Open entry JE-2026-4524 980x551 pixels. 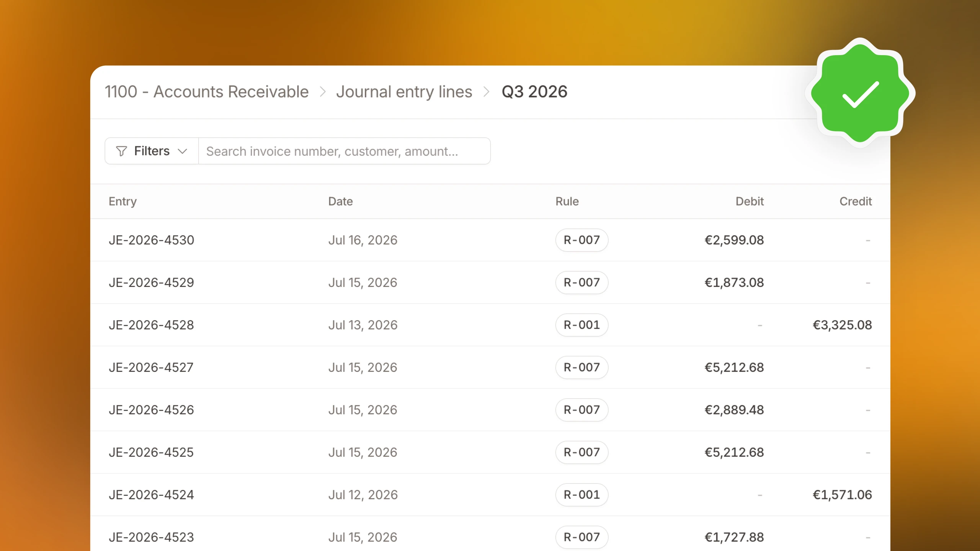pos(151,495)
